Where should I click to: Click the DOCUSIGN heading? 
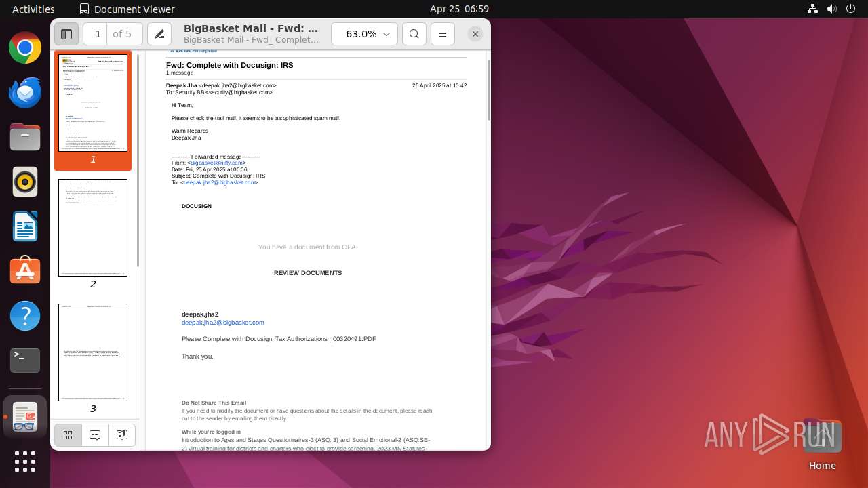(x=197, y=206)
